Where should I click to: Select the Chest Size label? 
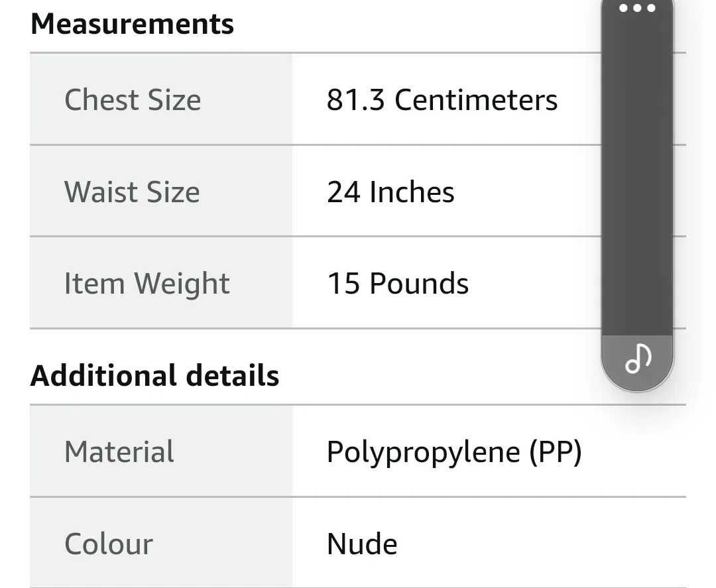pos(133,99)
